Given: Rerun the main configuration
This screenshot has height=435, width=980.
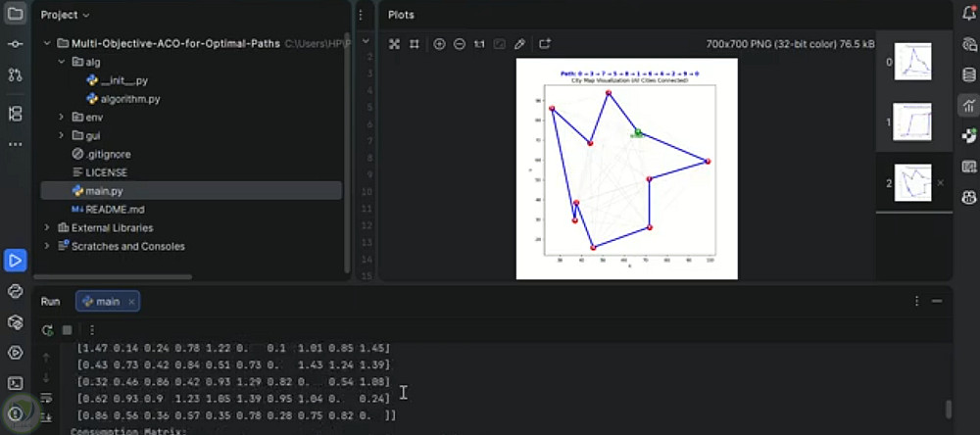Looking at the screenshot, I should point(47,330).
